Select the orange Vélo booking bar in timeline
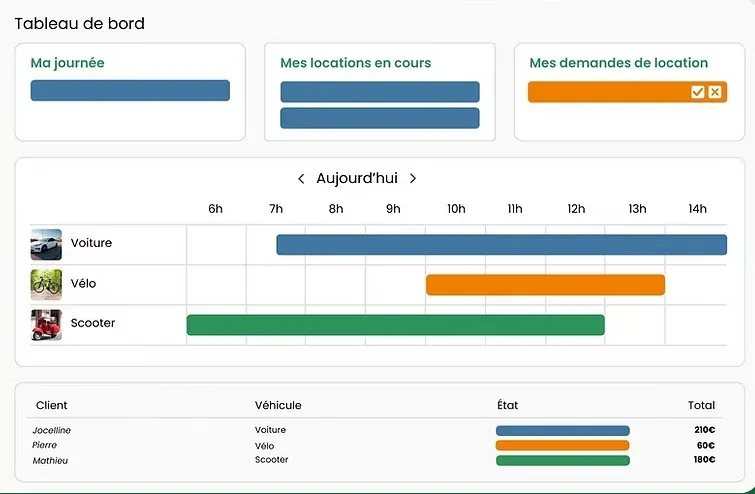This screenshot has height=494, width=755. click(546, 285)
